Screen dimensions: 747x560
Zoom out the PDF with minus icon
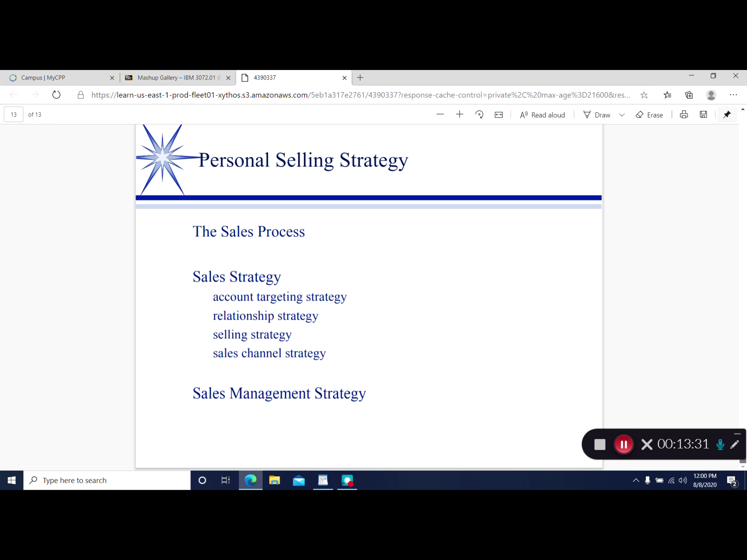(x=440, y=114)
